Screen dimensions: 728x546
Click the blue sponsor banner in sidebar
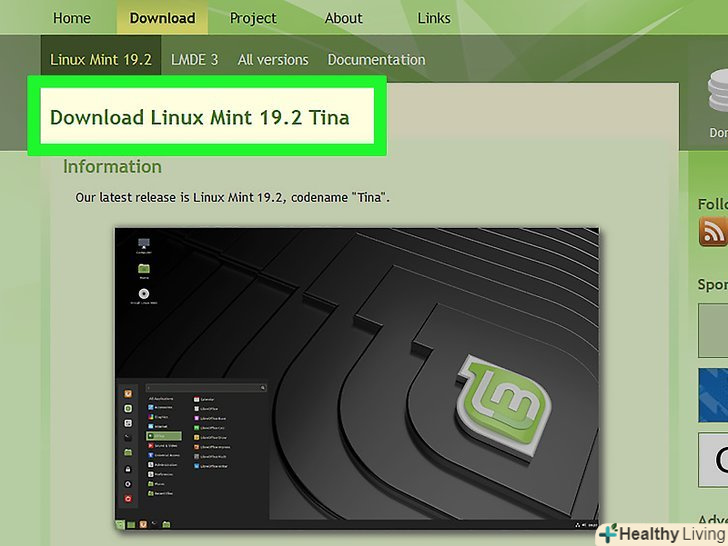point(713,395)
